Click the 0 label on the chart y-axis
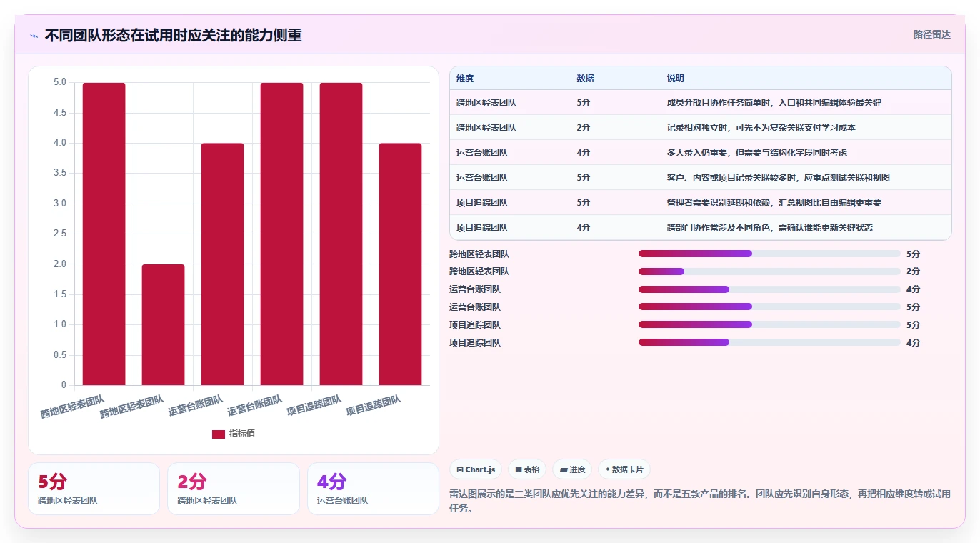980x543 pixels. tap(64, 385)
